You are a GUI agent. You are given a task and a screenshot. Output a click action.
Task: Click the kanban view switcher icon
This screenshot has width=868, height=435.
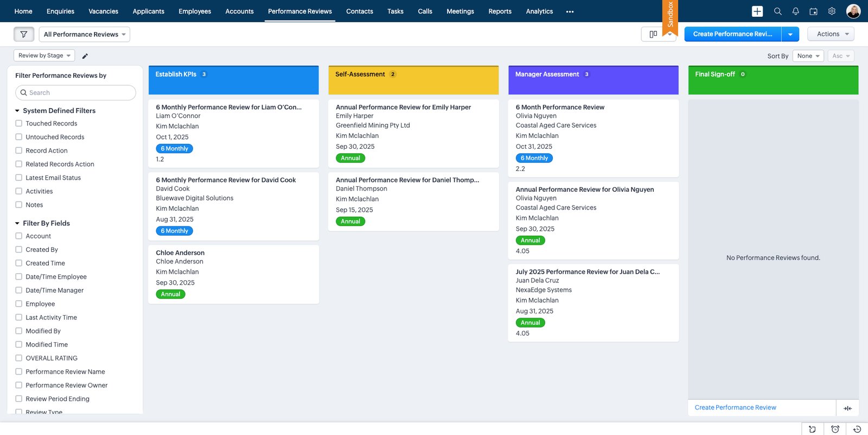pos(653,34)
